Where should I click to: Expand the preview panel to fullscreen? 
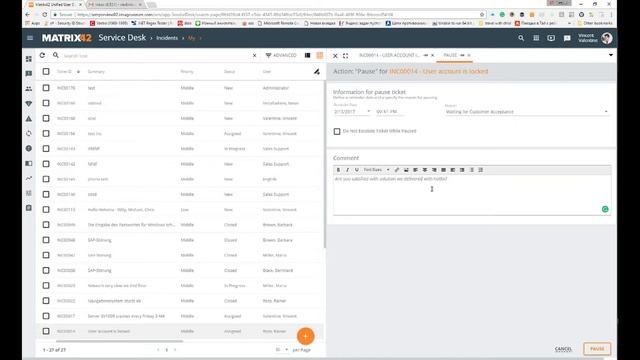(x=345, y=56)
